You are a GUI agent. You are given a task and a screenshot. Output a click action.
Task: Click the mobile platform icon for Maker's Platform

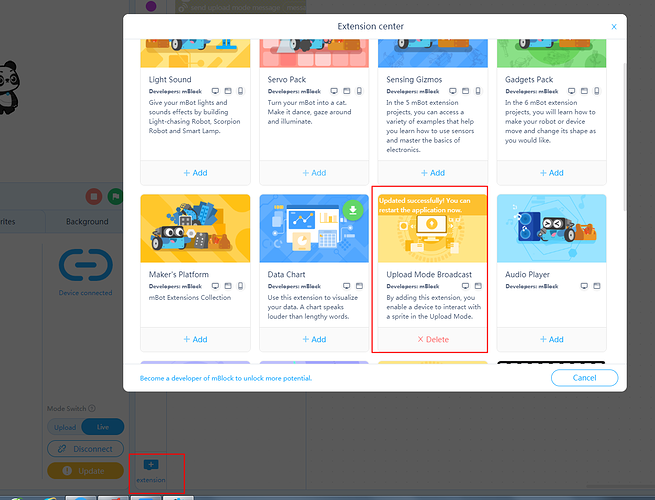241,286
